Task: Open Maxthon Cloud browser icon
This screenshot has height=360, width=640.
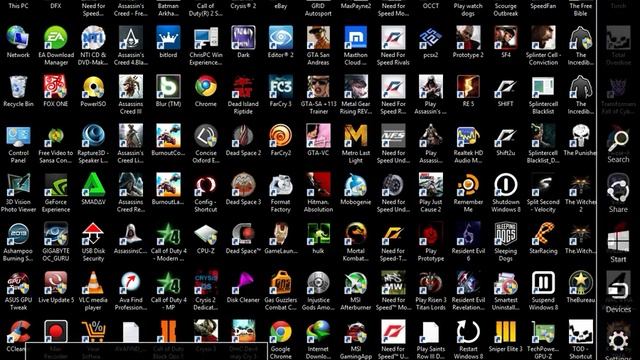Action: [356, 38]
